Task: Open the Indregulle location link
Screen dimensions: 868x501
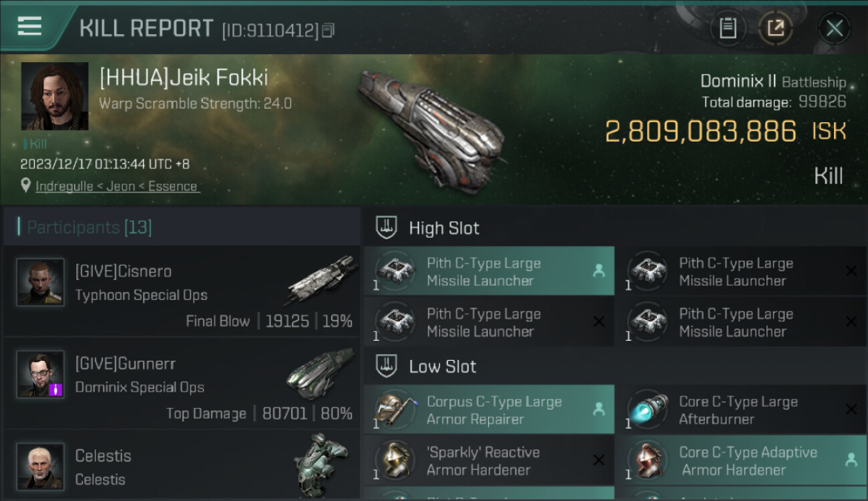Action: 117,186
